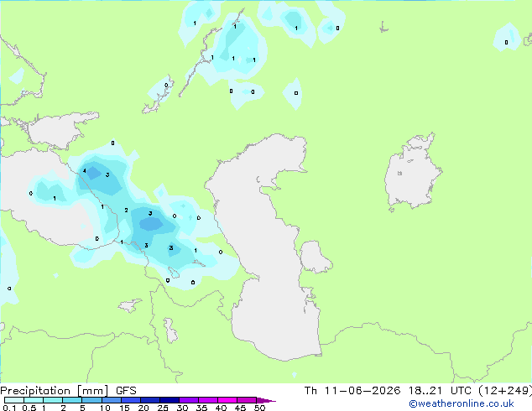Click the 1–2 mm legend swatch
This screenshot has width=532, height=411.
pyautogui.click(x=53, y=400)
